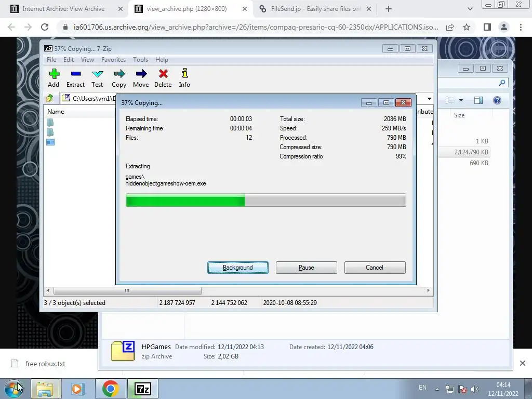The image size is (532, 399).
Task: Click the Add tool in 7-Zip toolbar
Action: (x=54, y=78)
